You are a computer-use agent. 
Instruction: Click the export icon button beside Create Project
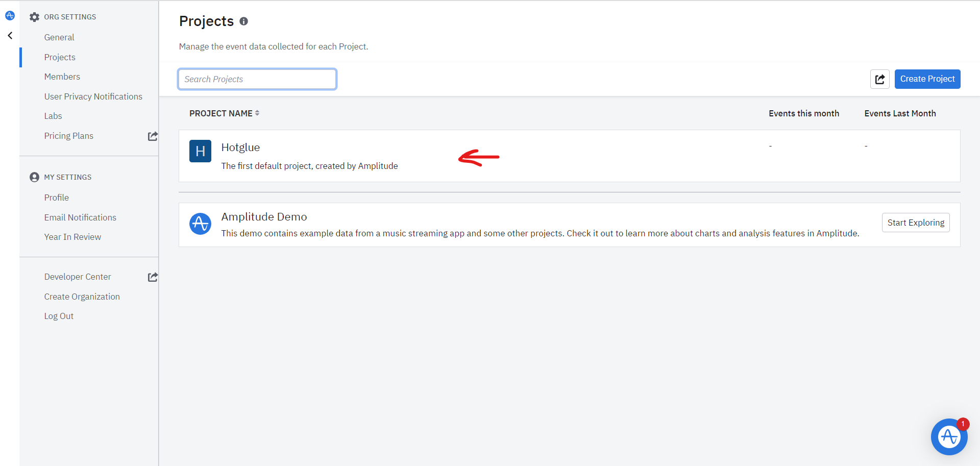(879, 79)
